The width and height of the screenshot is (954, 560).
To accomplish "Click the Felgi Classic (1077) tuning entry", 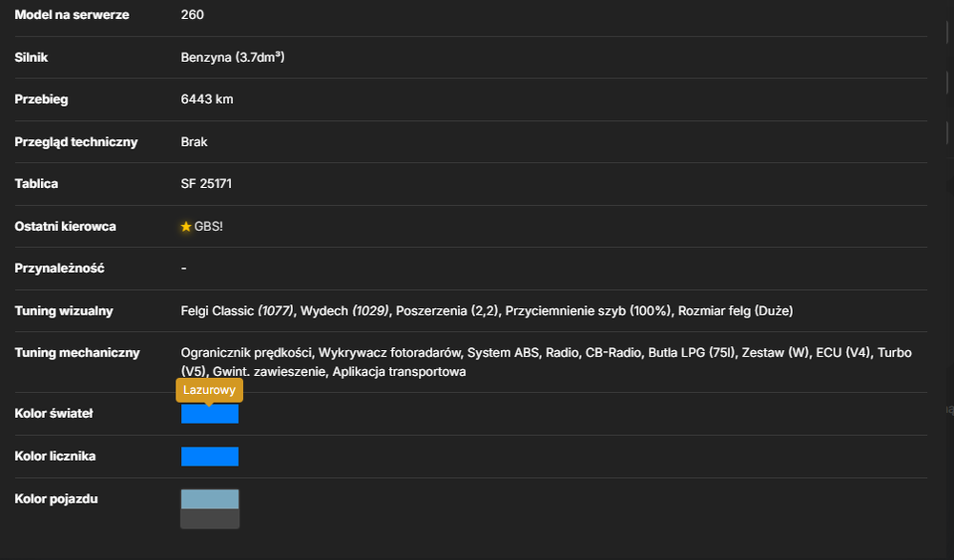I will (x=237, y=311).
